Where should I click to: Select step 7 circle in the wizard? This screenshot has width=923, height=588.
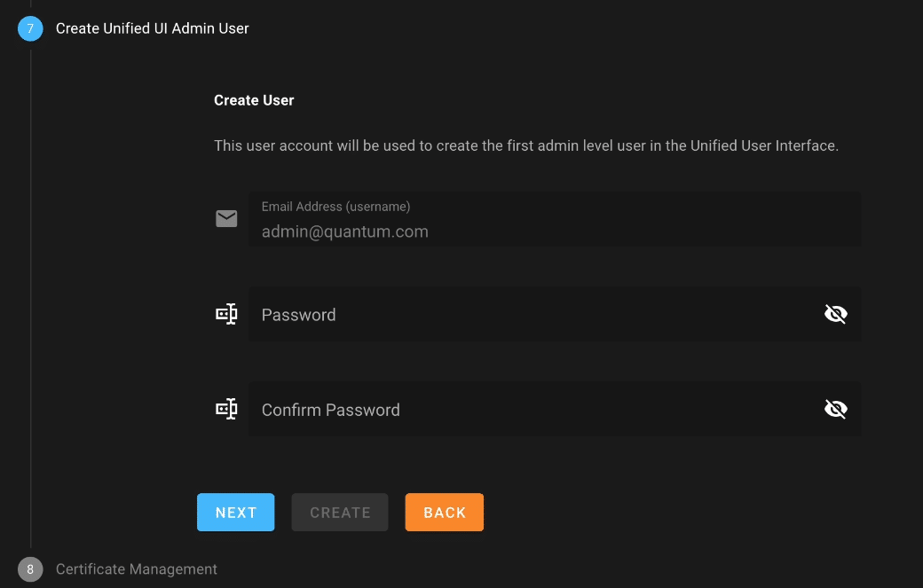[x=30, y=28]
